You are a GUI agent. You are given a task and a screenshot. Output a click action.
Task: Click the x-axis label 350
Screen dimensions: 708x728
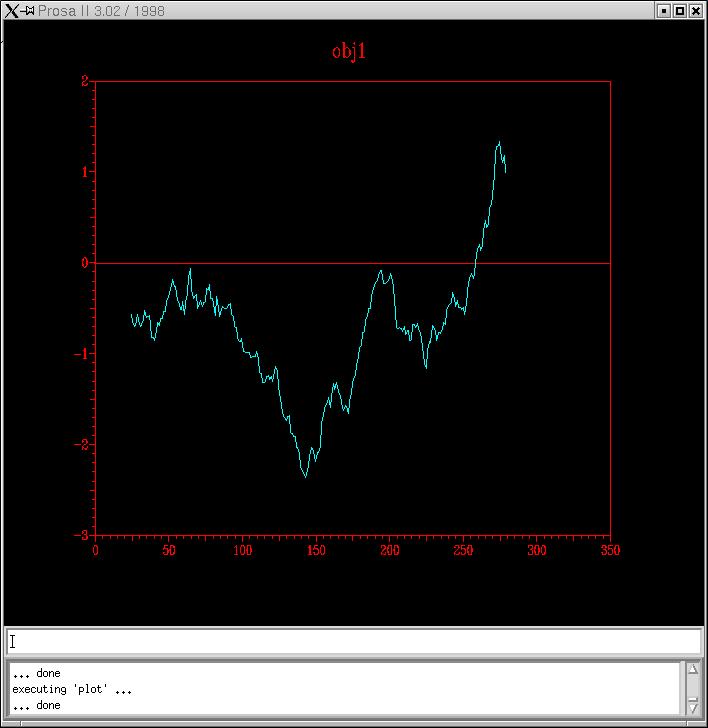pos(609,550)
